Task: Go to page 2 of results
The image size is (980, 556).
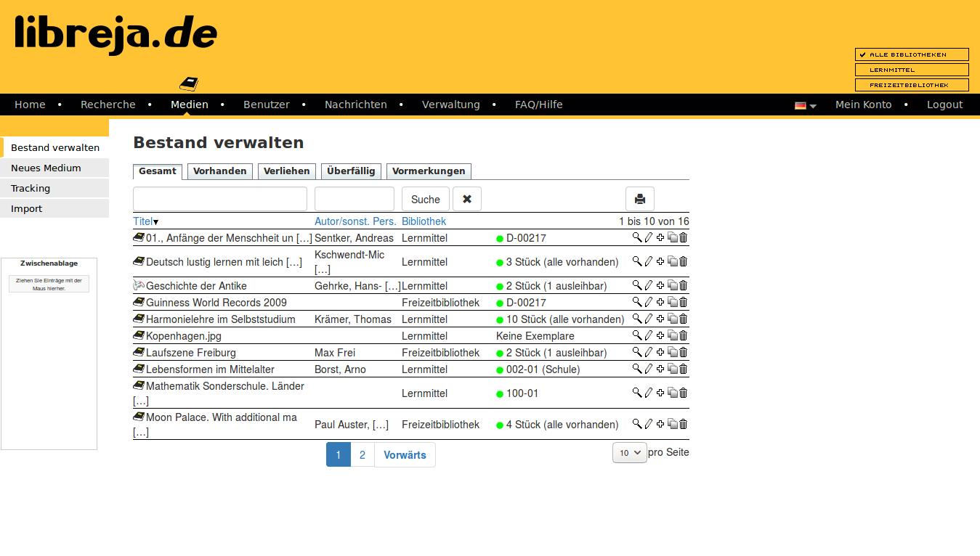Action: click(363, 455)
